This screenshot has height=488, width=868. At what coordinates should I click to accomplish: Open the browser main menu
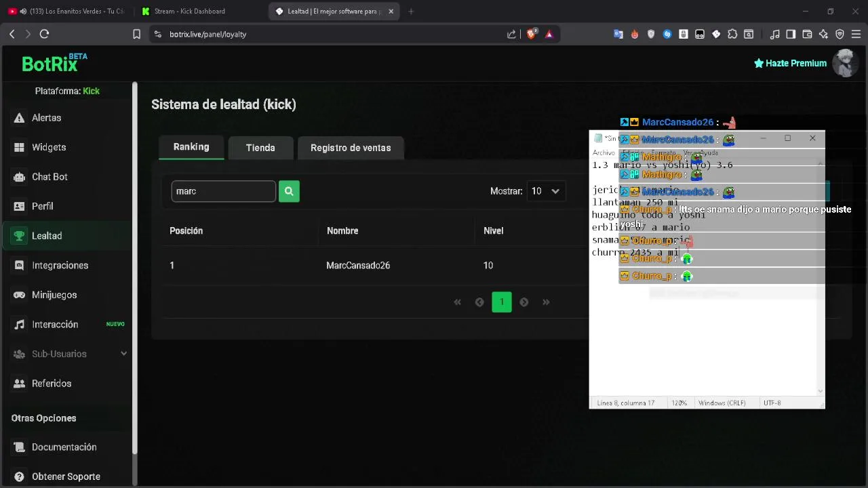[x=856, y=34]
